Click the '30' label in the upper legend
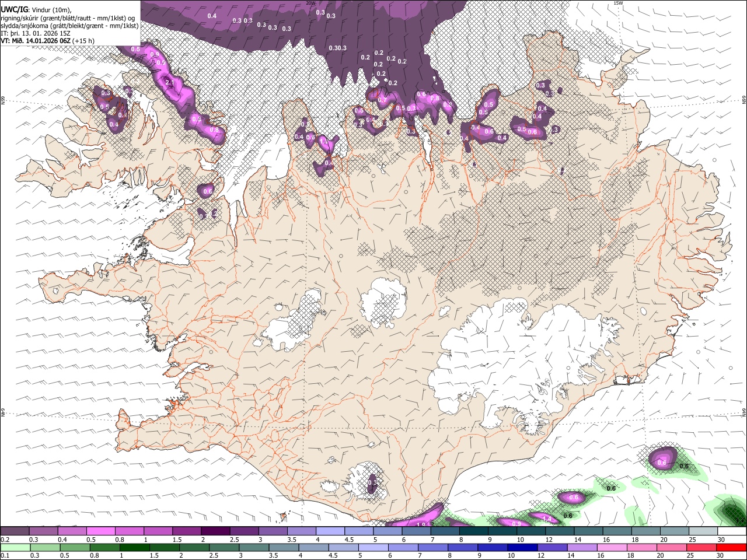This screenshot has width=747, height=560. coord(721,540)
